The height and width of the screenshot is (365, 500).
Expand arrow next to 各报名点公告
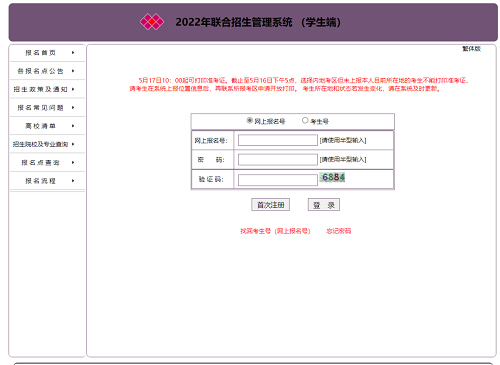coord(73,71)
